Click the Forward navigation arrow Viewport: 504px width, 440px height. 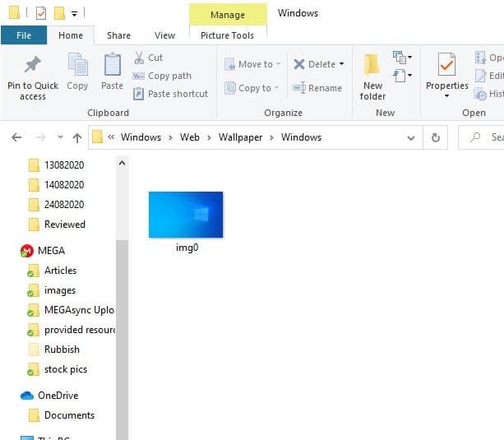point(41,137)
